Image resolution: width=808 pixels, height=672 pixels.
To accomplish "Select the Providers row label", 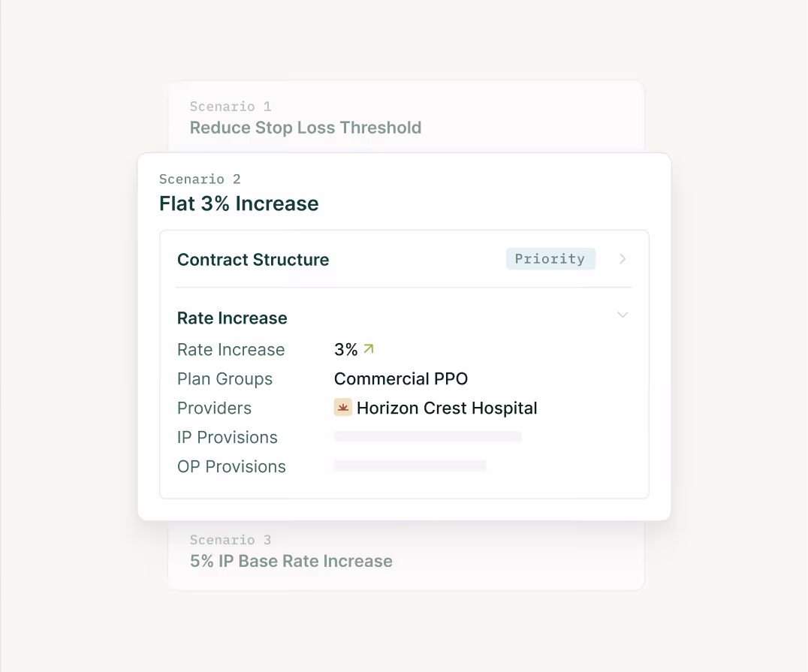I will click(x=214, y=408).
